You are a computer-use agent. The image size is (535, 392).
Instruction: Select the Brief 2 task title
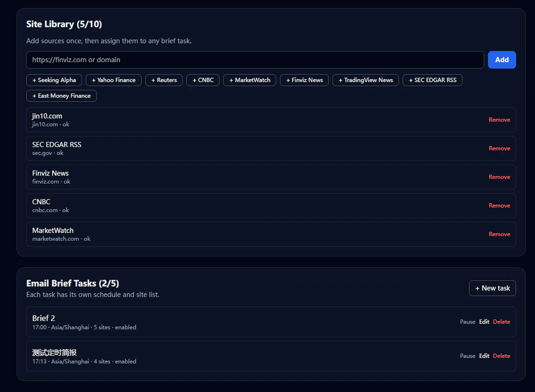click(43, 318)
